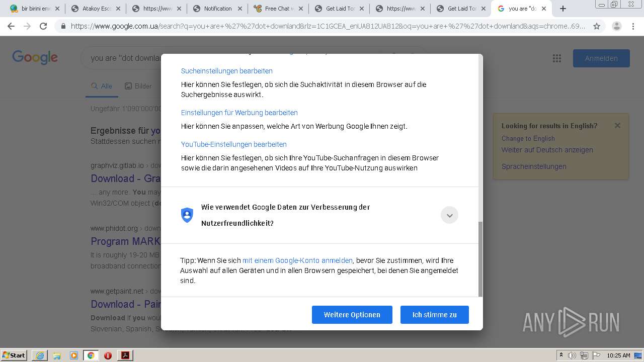The image size is (644, 362).
Task: Click the taskbar clock showing 10:25 AM
Action: pos(618,355)
